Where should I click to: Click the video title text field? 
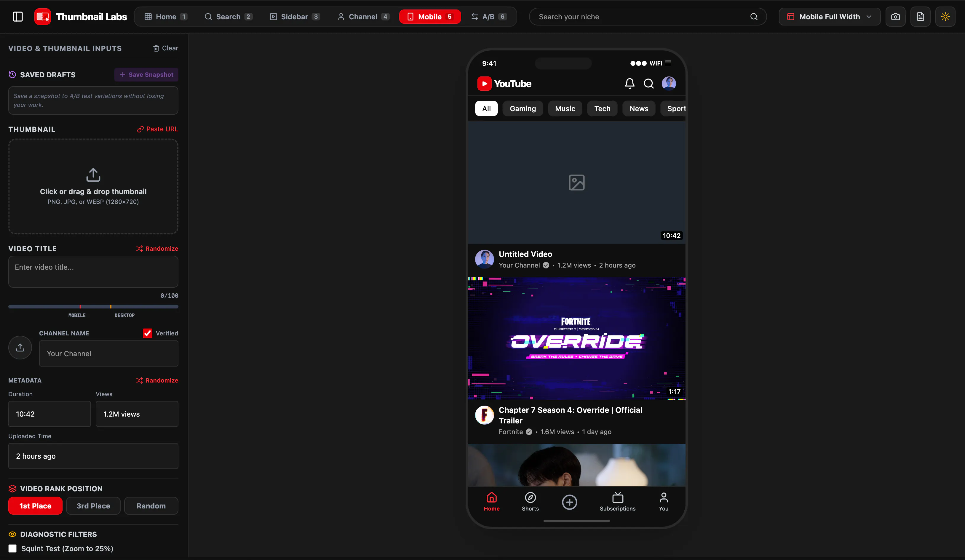click(93, 271)
